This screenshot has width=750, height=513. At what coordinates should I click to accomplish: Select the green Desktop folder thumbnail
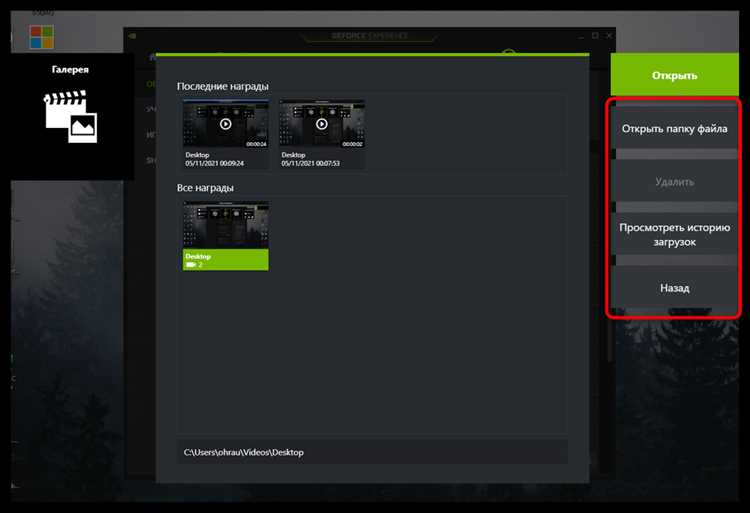tap(225, 236)
